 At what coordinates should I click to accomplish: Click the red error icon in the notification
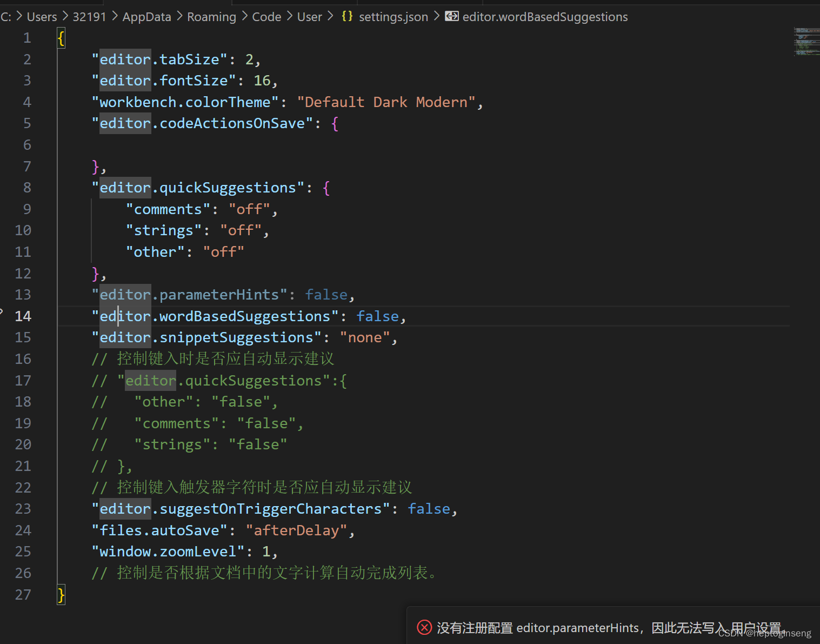pyautogui.click(x=424, y=627)
